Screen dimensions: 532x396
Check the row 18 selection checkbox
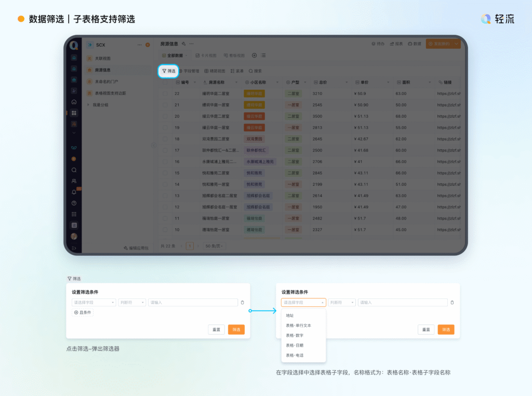[166, 139]
